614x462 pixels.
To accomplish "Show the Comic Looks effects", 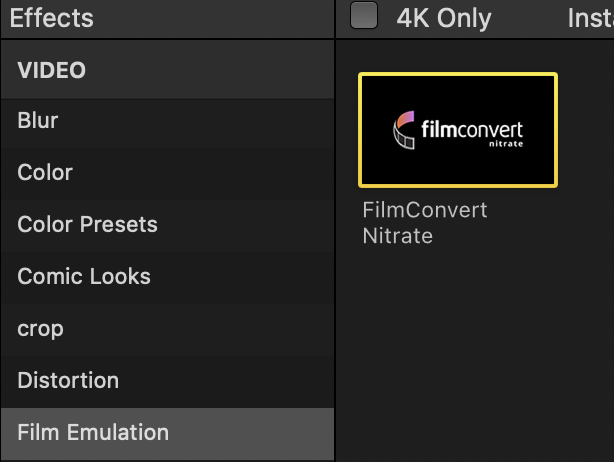I will (x=84, y=277).
